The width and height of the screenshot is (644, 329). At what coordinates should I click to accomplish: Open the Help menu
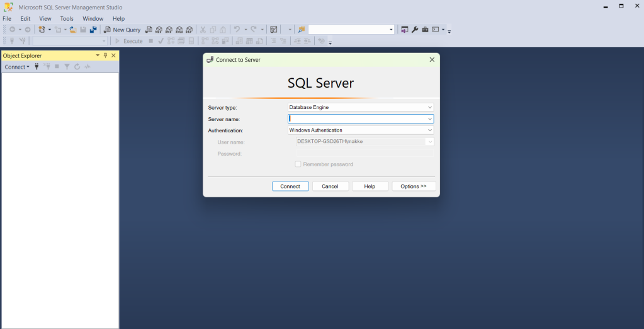coord(119,18)
